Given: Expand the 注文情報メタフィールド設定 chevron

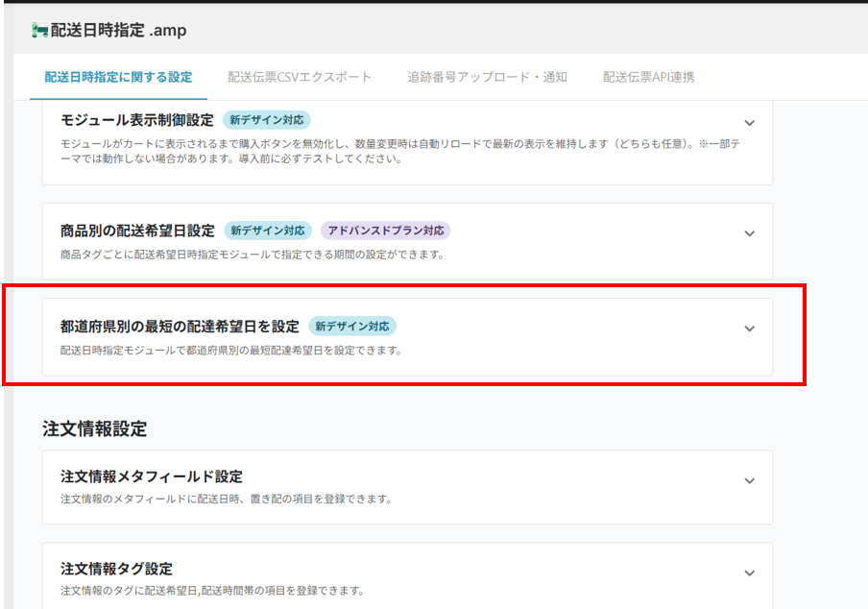Looking at the screenshot, I should (x=750, y=480).
